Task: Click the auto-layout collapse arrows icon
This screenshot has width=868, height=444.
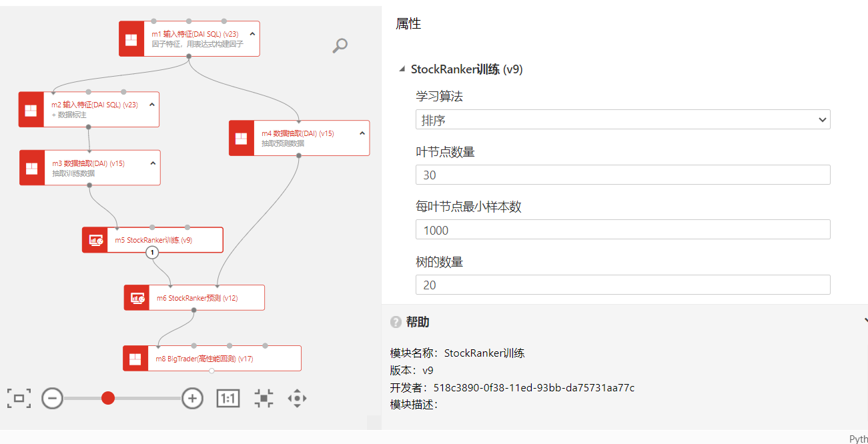Action: tap(264, 399)
